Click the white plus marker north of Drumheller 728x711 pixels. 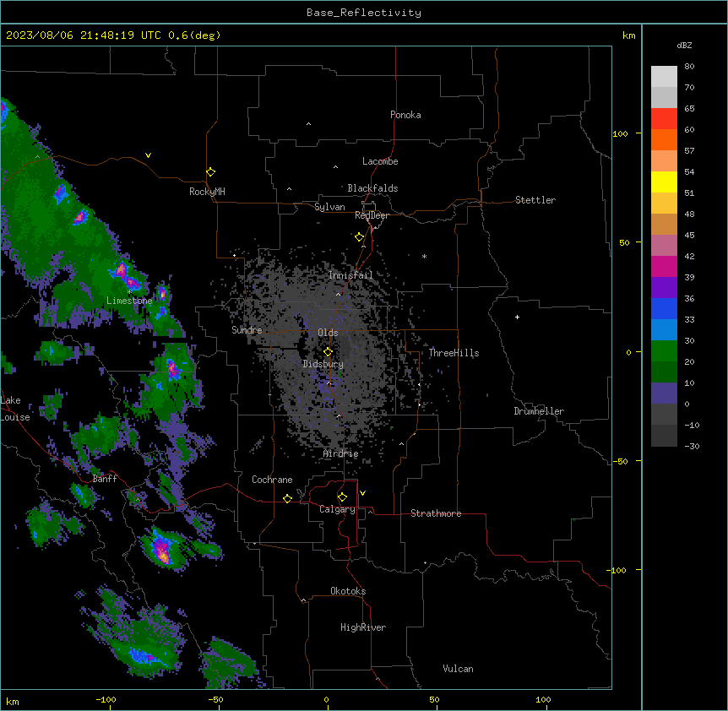517,317
